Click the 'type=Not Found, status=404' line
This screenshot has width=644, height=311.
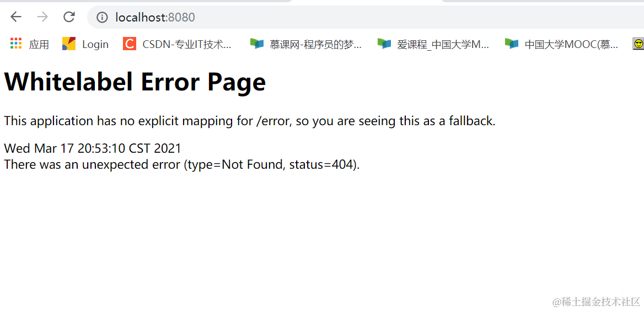tap(182, 164)
